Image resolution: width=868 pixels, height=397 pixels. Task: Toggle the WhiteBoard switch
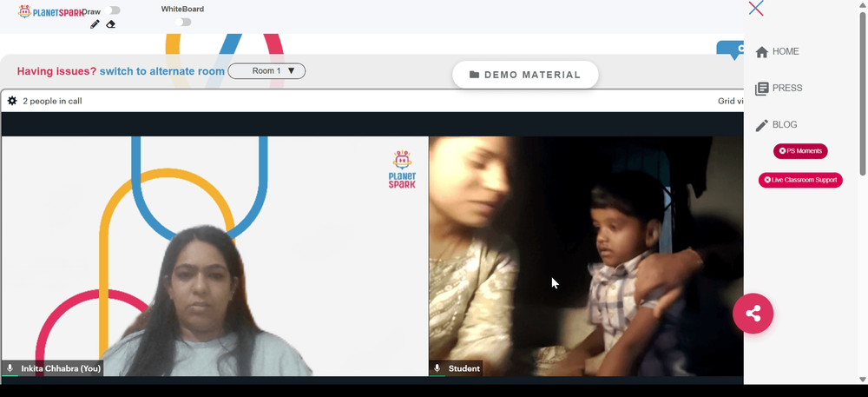coord(183,22)
